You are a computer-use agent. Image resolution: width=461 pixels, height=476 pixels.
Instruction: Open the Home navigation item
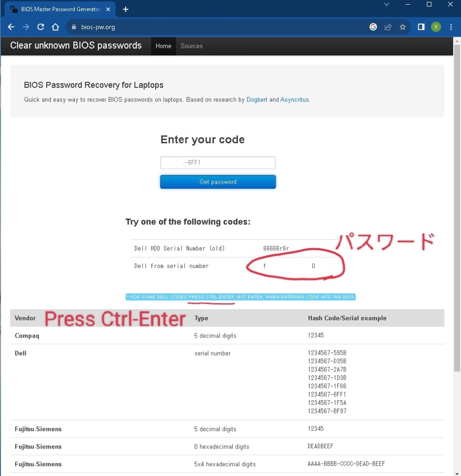coord(163,46)
